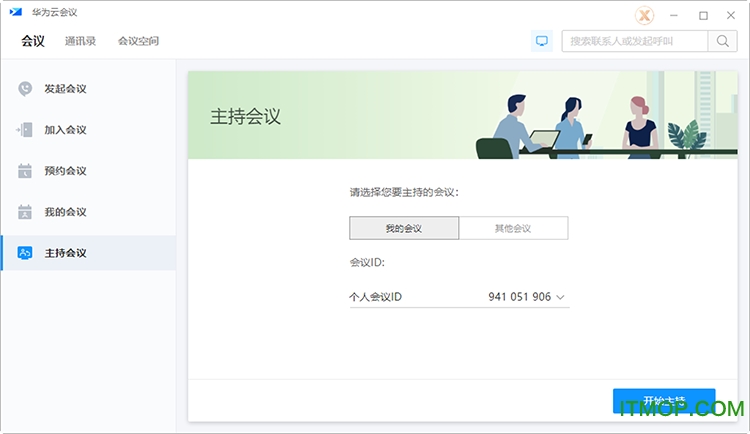Click the screen projection monitor icon

[542, 41]
